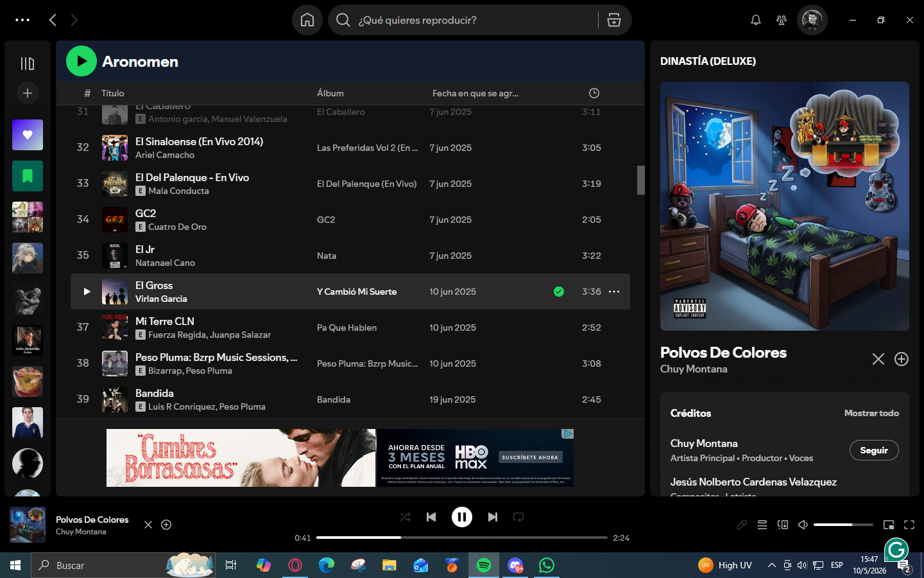The width and height of the screenshot is (924, 578).
Task: Open artist Natanael Cano in track 35
Action: tap(165, 263)
